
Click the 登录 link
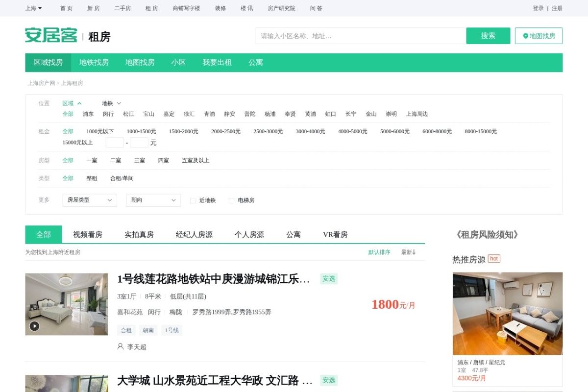pyautogui.click(x=538, y=8)
